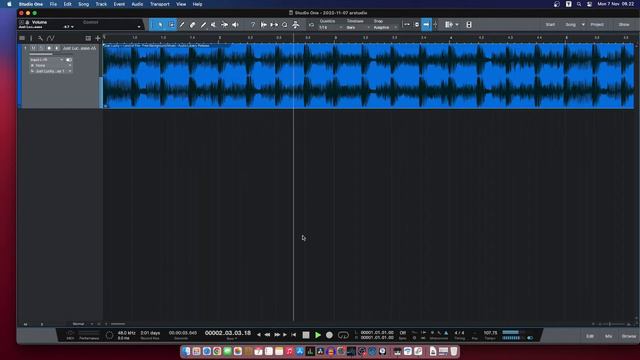Screen dimensions: 640x360
Task: Open the Track menu
Action: (101, 4)
